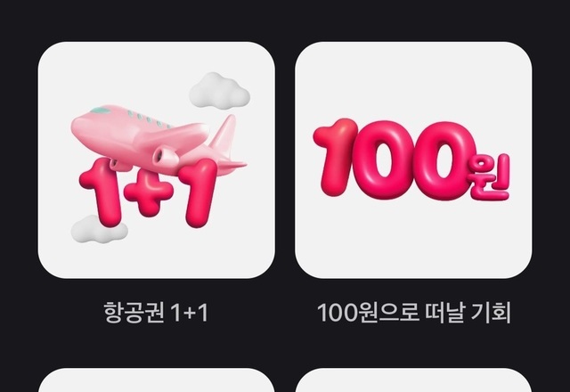
Task: Tap the pink airplane illustration
Action: [159, 140]
